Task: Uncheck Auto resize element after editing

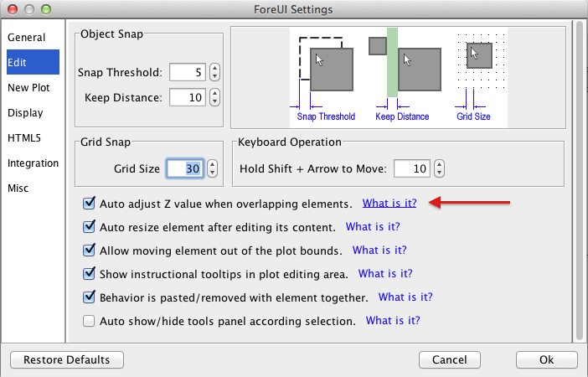Action: pyautogui.click(x=89, y=227)
